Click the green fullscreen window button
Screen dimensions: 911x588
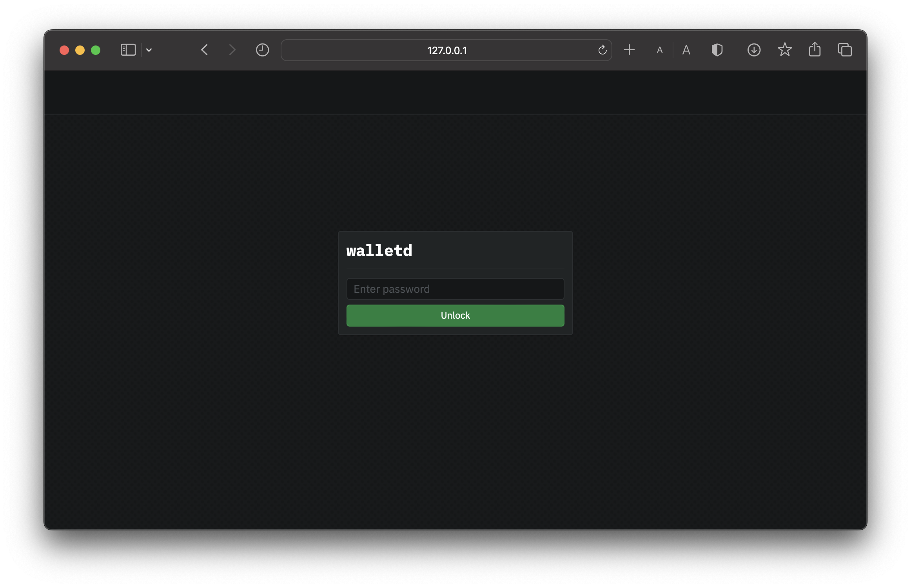tap(96, 50)
